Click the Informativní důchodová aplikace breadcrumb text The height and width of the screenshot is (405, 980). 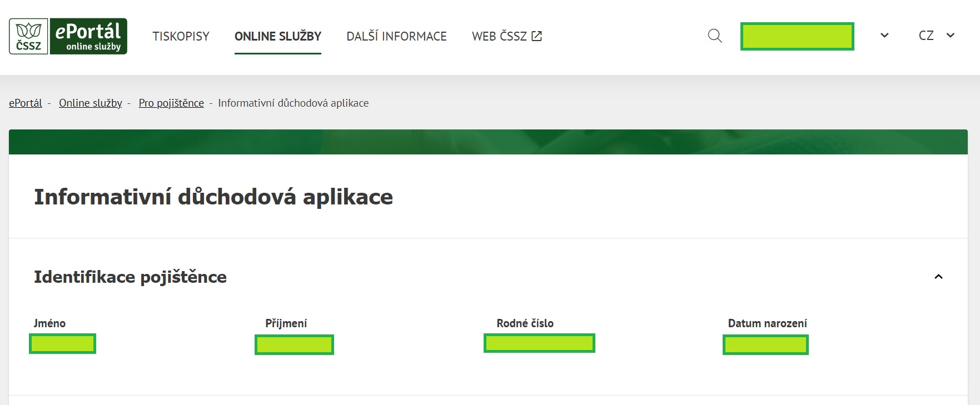click(x=293, y=103)
